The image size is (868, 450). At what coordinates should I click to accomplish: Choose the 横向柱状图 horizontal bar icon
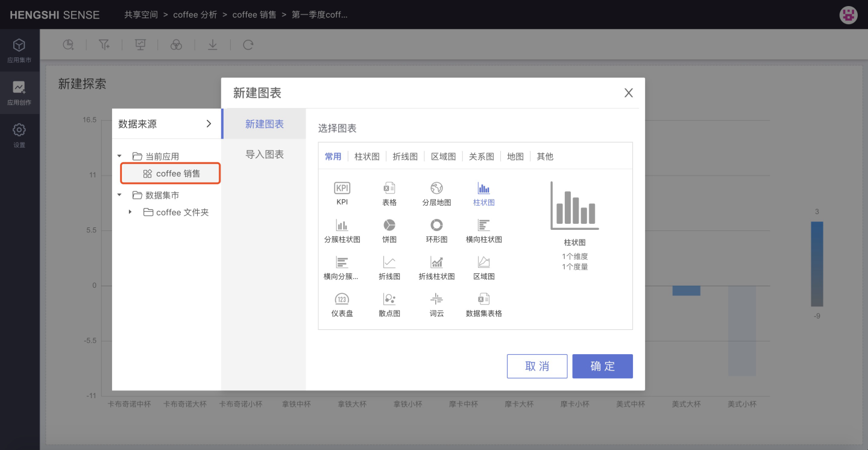(483, 226)
